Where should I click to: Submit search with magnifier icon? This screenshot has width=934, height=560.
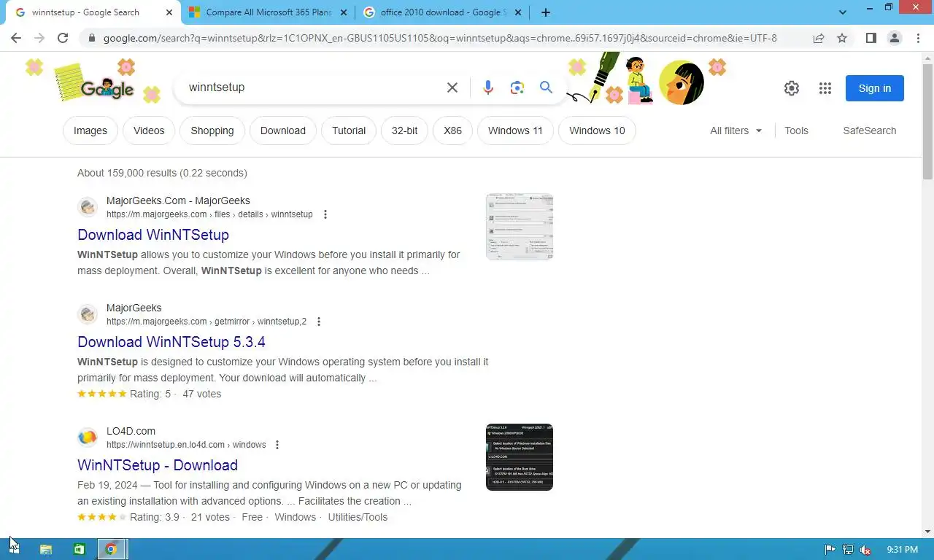[x=546, y=87]
